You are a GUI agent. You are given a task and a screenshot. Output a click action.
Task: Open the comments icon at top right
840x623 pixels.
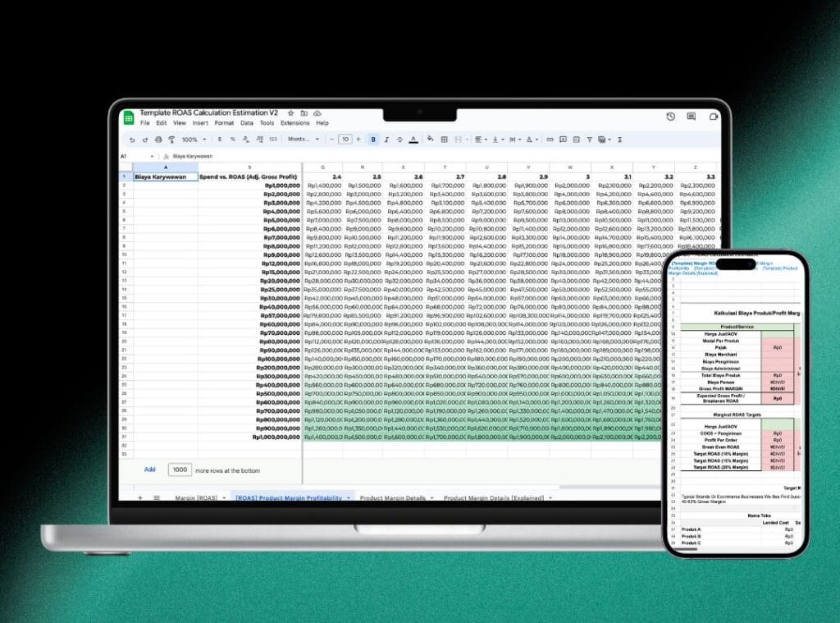(x=690, y=118)
